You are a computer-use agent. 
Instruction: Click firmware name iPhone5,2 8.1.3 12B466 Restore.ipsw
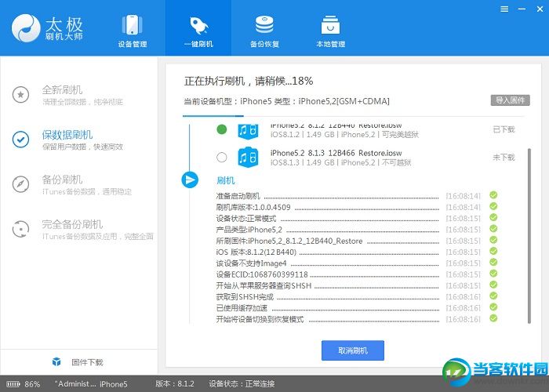point(336,153)
